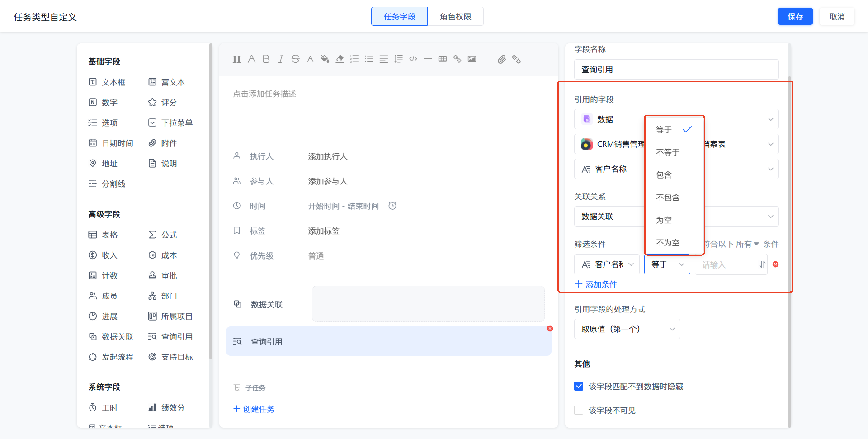Viewport: 868px width, 439px height.
Task: Switch to 角色权限 tab
Action: click(455, 17)
